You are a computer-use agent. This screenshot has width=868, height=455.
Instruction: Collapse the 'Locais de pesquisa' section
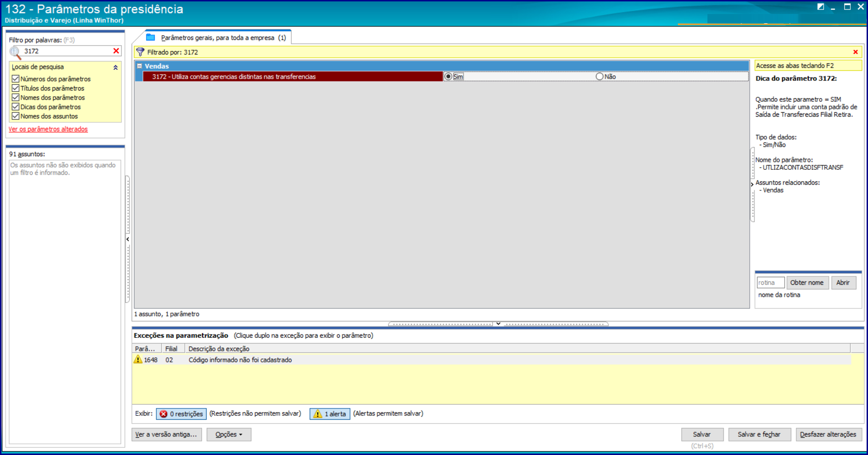[x=115, y=67]
